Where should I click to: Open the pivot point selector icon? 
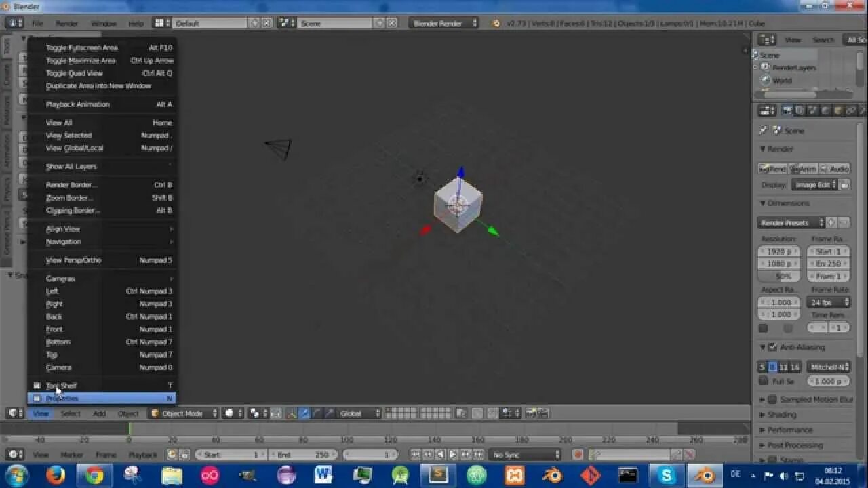click(257, 413)
